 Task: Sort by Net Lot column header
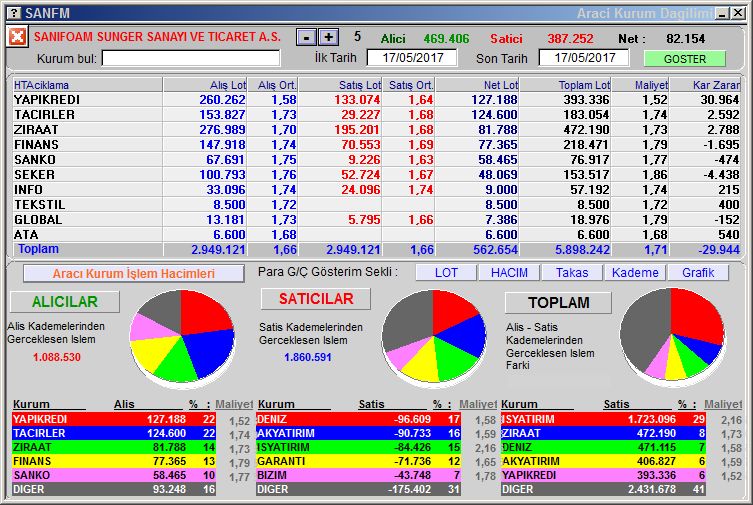[477, 85]
